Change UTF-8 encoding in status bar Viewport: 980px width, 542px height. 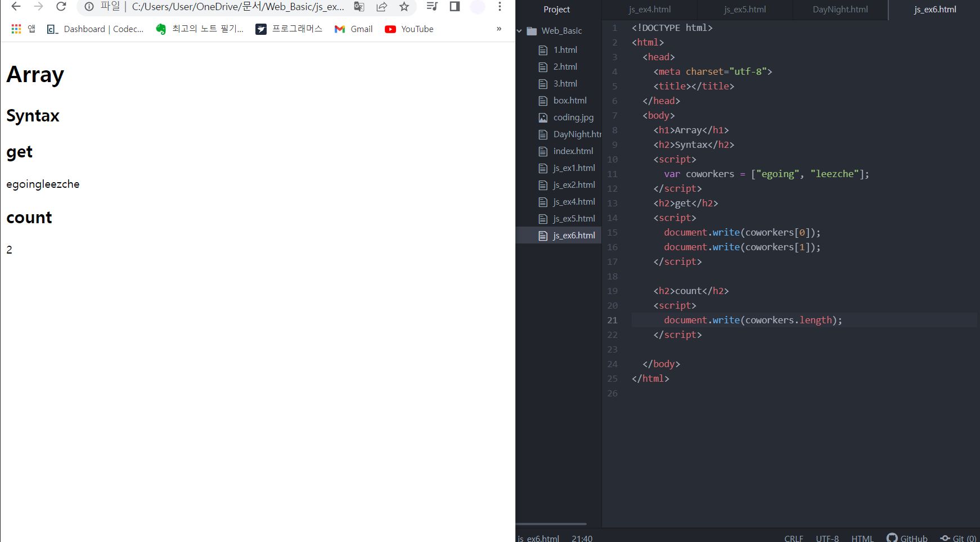coord(827,538)
